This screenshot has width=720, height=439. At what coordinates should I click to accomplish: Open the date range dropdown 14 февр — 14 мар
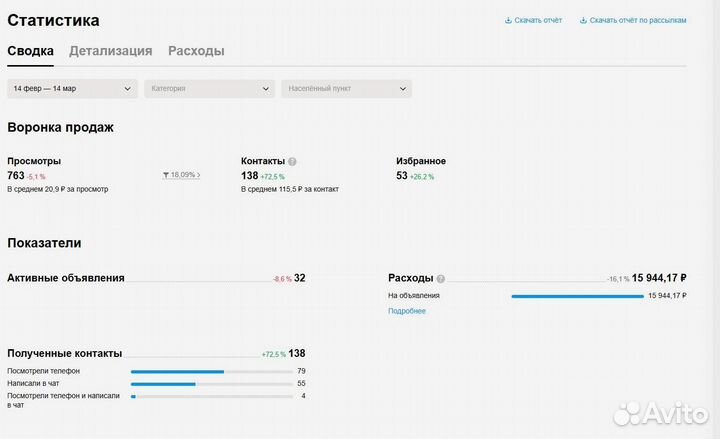72,89
